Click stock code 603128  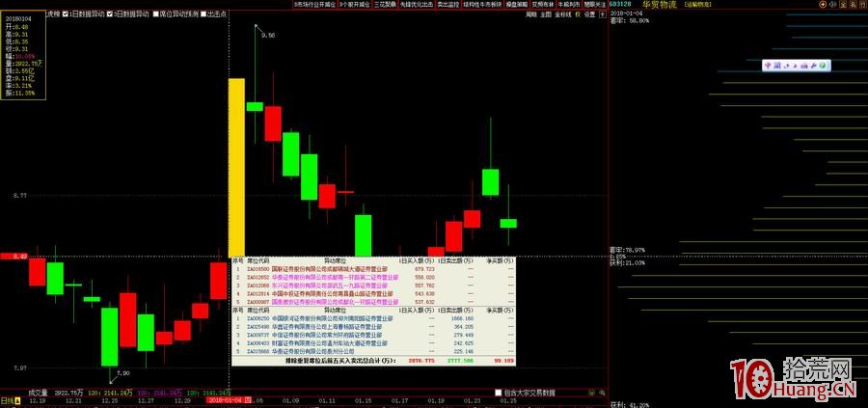620,4
